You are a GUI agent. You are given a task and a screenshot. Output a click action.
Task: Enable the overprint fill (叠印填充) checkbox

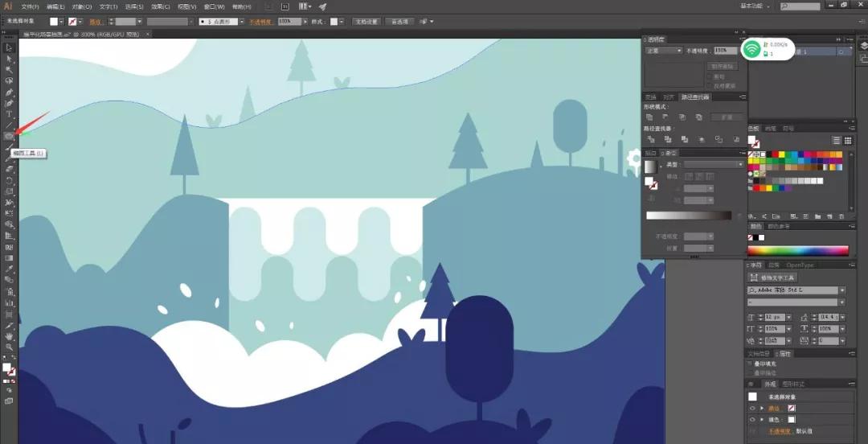(751, 364)
